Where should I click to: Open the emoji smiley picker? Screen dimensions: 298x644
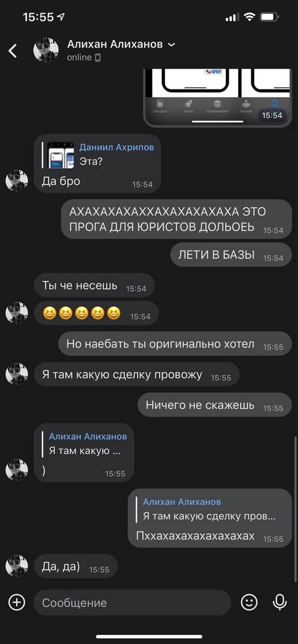point(249,602)
